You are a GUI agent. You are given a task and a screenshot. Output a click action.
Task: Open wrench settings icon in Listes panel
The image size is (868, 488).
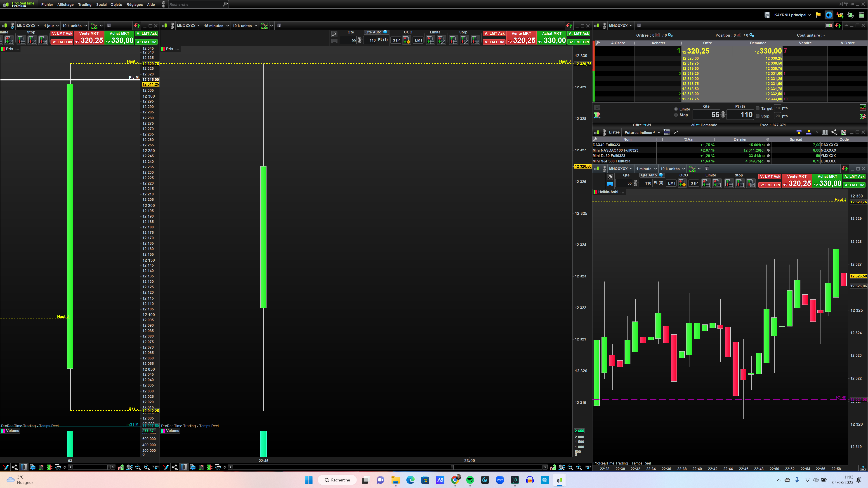point(676,132)
